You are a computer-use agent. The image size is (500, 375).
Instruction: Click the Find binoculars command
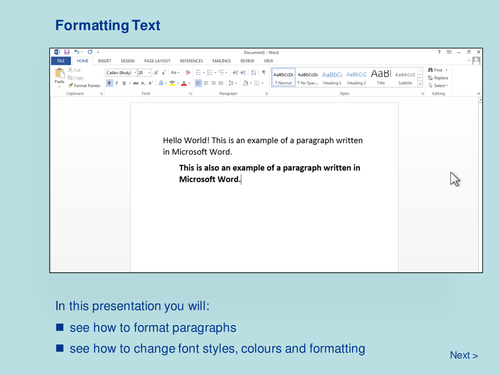pyautogui.click(x=436, y=70)
